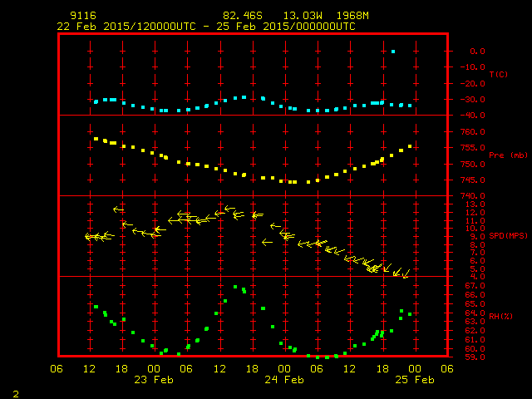Click the outlier cyan temperature point near 0.0
Image resolution: width=532 pixels, height=399 pixels.
click(x=393, y=52)
